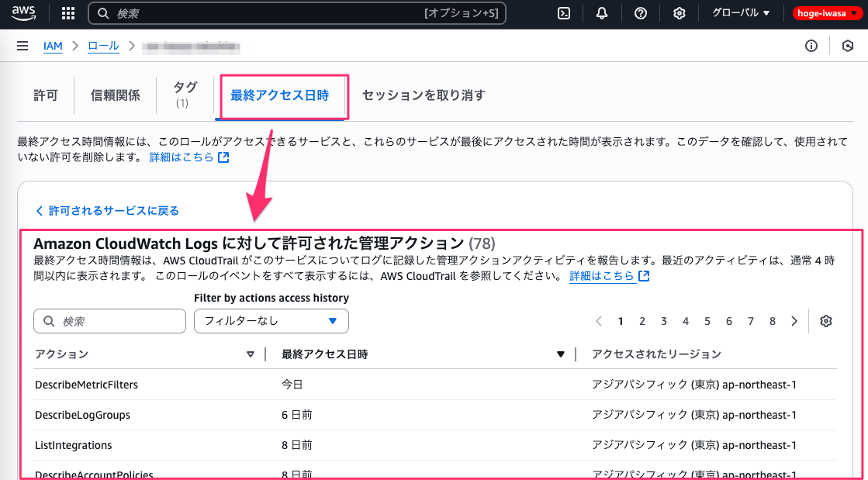This screenshot has width=868, height=480.
Task: Open the フィルターなし filter dropdown
Action: pyautogui.click(x=271, y=321)
